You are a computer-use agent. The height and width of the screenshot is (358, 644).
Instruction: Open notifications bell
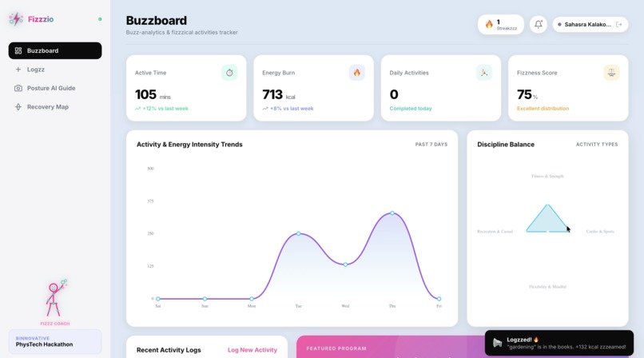pyautogui.click(x=538, y=25)
